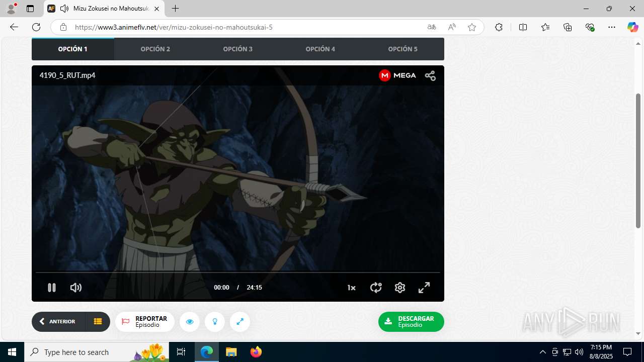Image resolution: width=644 pixels, height=362 pixels.
Task: Add page to favorites star
Action: [x=472, y=27]
